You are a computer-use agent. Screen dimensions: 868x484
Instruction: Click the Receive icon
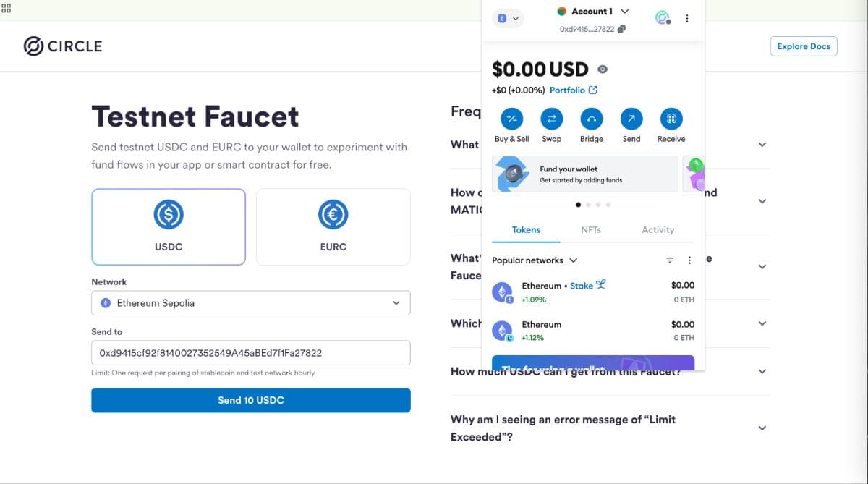671,119
